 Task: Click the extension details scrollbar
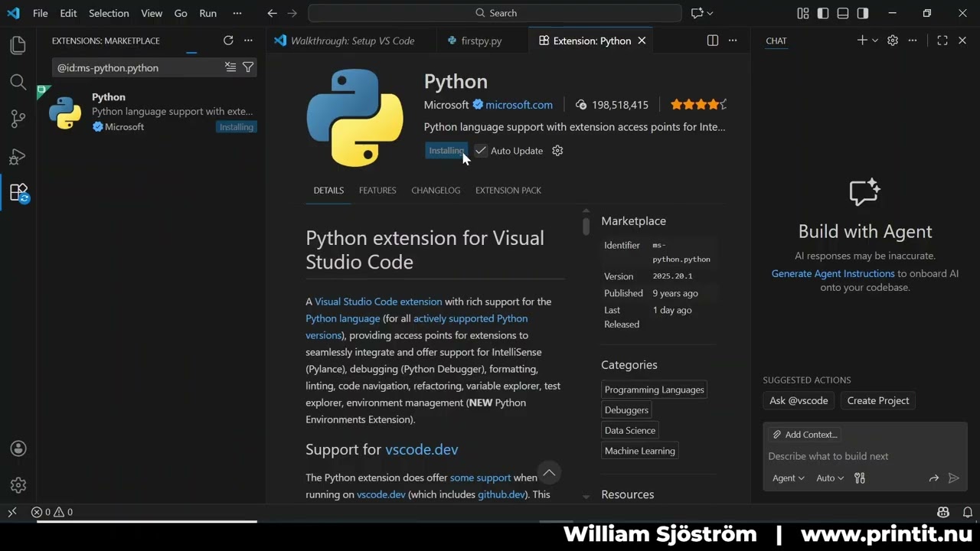586,227
